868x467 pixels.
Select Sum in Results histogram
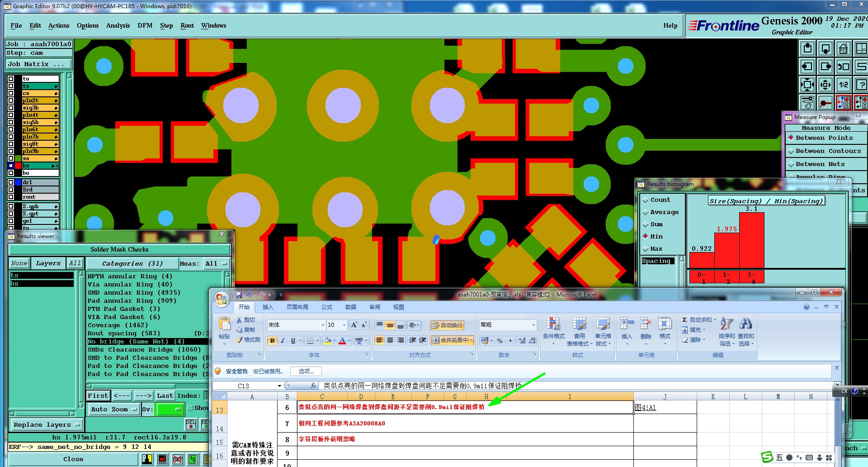coord(653,224)
